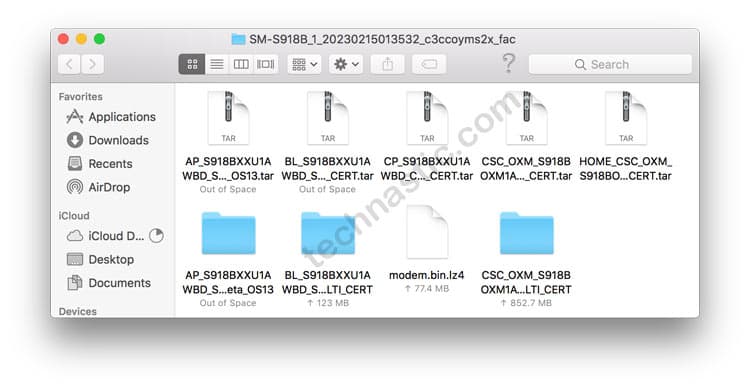This screenshot has width=750, height=390.
Task: Click the iCloud sidebar heading
Action: point(74,216)
